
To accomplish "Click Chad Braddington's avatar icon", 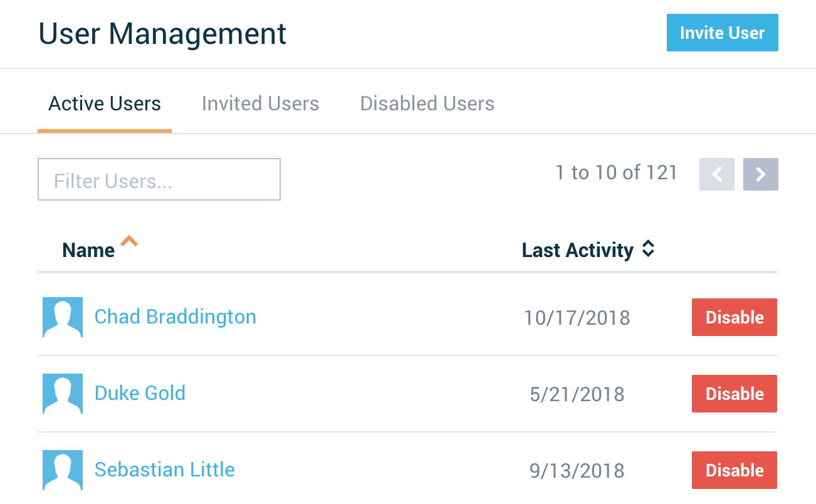I will click(63, 317).
